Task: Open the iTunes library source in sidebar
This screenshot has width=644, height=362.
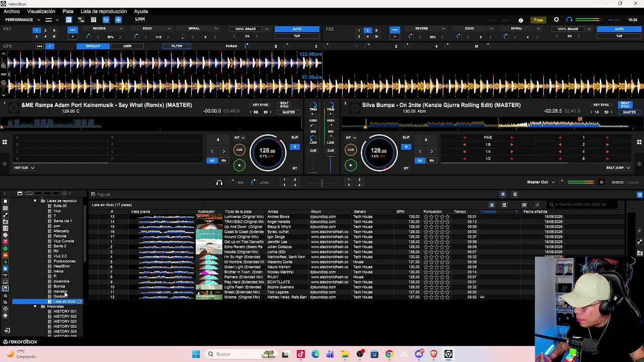Action: (x=6, y=235)
